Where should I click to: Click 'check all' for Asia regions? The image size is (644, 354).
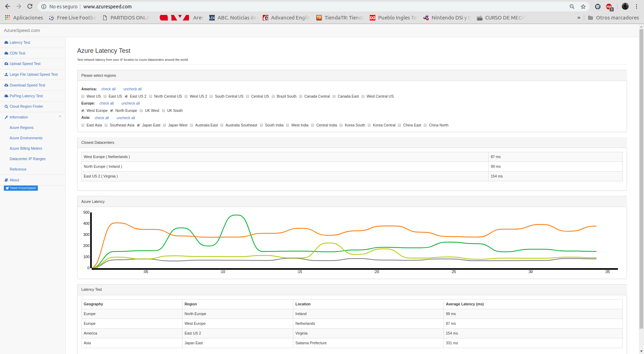point(101,118)
